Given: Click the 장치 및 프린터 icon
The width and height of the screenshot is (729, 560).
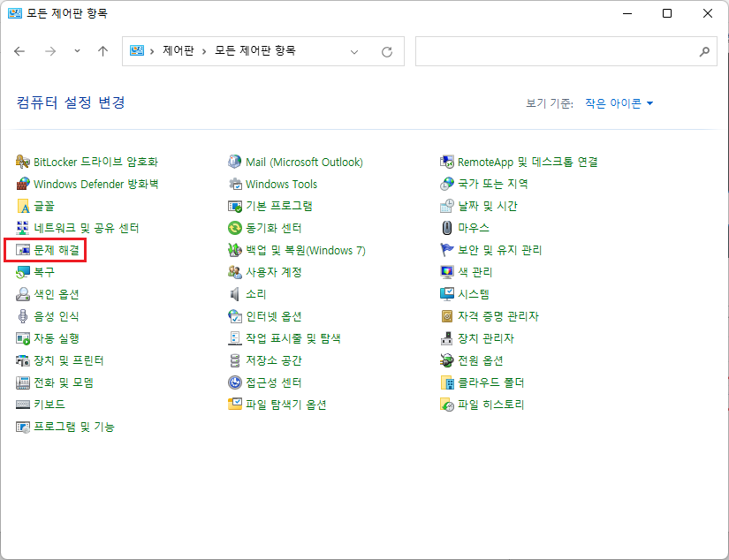Looking at the screenshot, I should 24,360.
